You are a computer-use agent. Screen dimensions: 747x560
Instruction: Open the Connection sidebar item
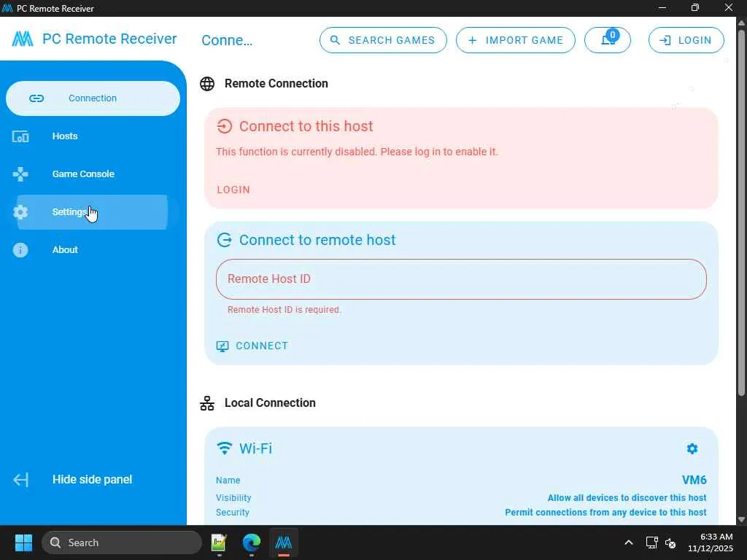[x=93, y=98]
